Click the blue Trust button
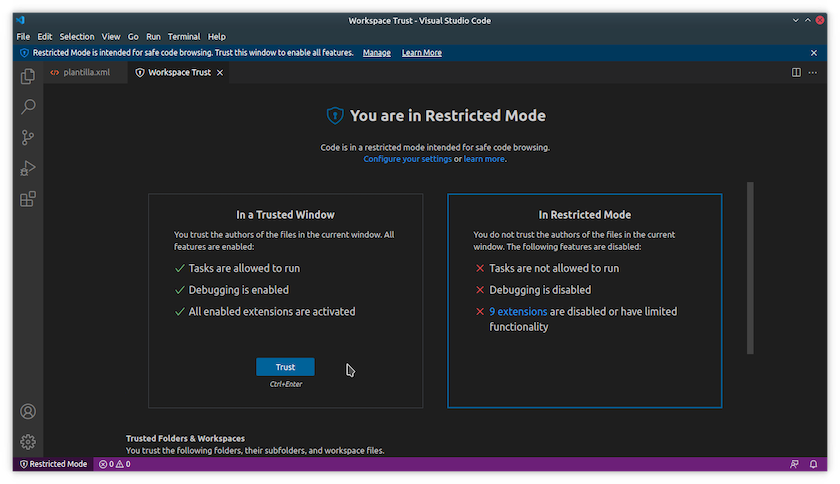The width and height of the screenshot is (840, 484). pos(285,367)
